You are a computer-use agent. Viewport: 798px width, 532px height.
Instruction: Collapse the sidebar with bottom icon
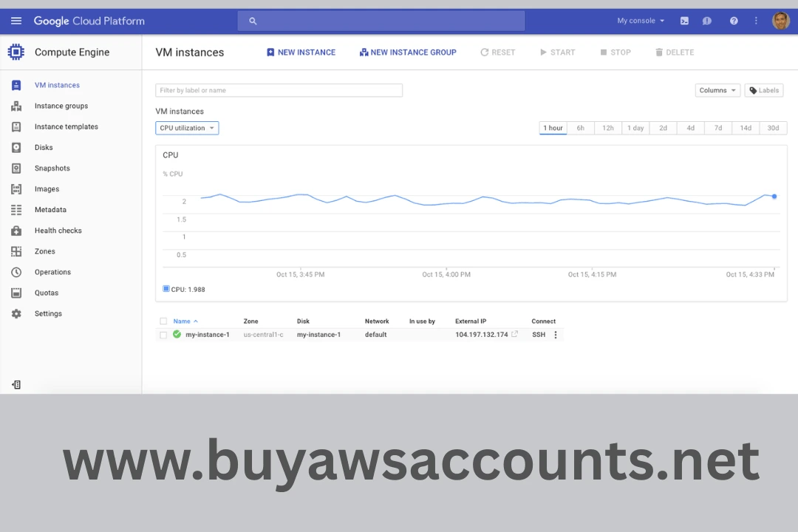16,384
